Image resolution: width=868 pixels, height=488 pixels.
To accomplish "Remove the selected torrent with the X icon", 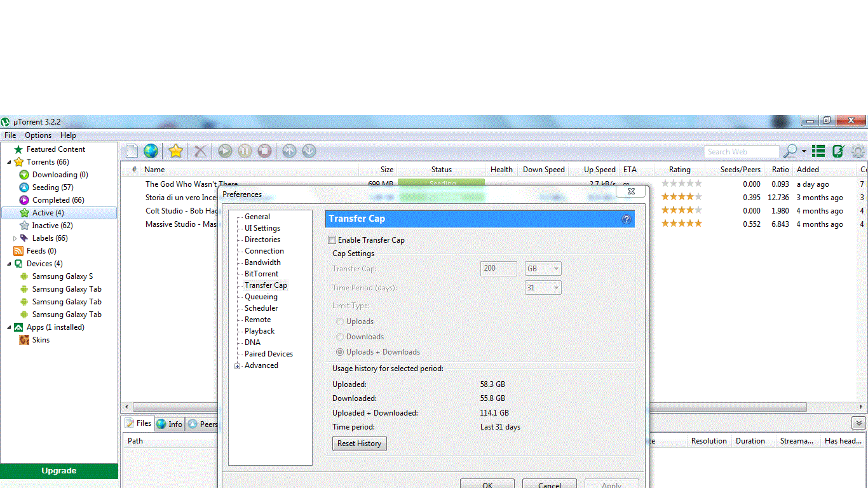I will (200, 151).
